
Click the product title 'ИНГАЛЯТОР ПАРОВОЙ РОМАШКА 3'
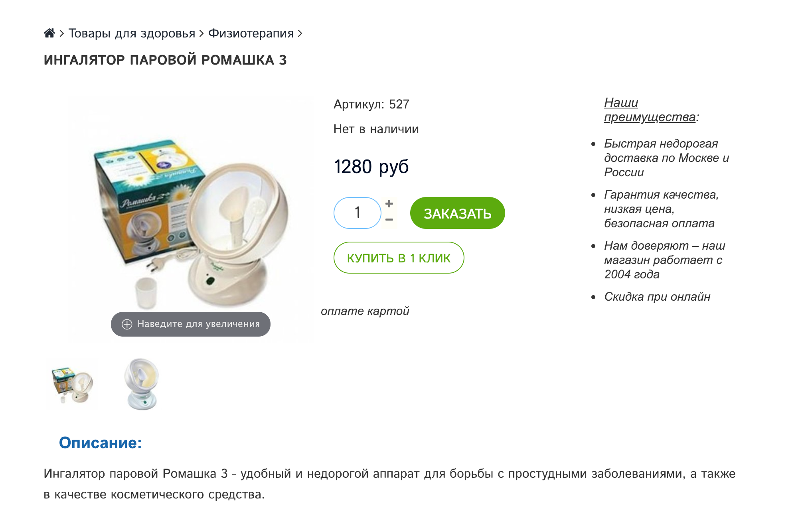click(x=165, y=60)
